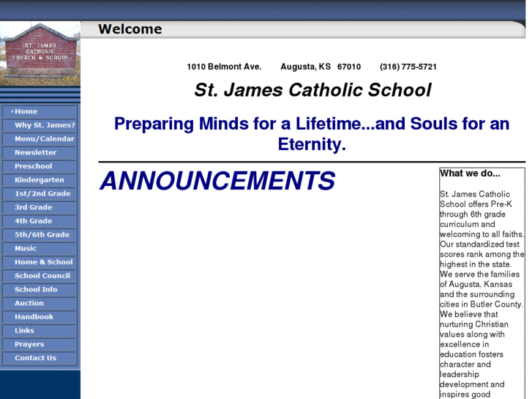The image size is (532, 399).
Task: Click the Augusta, KS 67010 text
Action: coord(321,67)
